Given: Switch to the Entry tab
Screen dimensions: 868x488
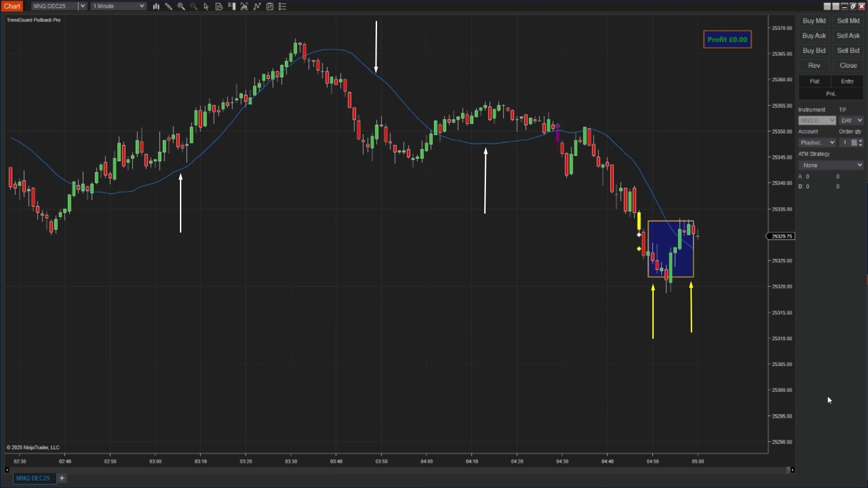Looking at the screenshot, I should (x=847, y=81).
